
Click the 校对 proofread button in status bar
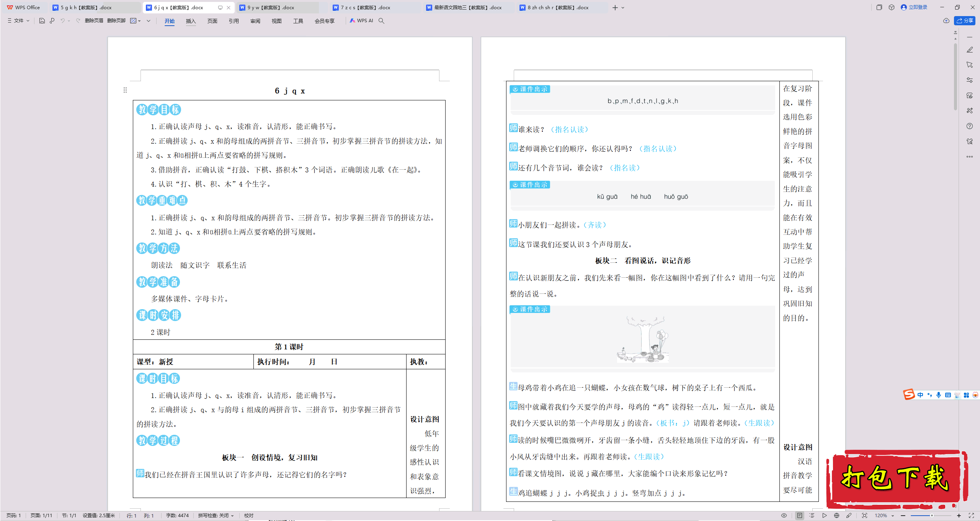(249, 516)
